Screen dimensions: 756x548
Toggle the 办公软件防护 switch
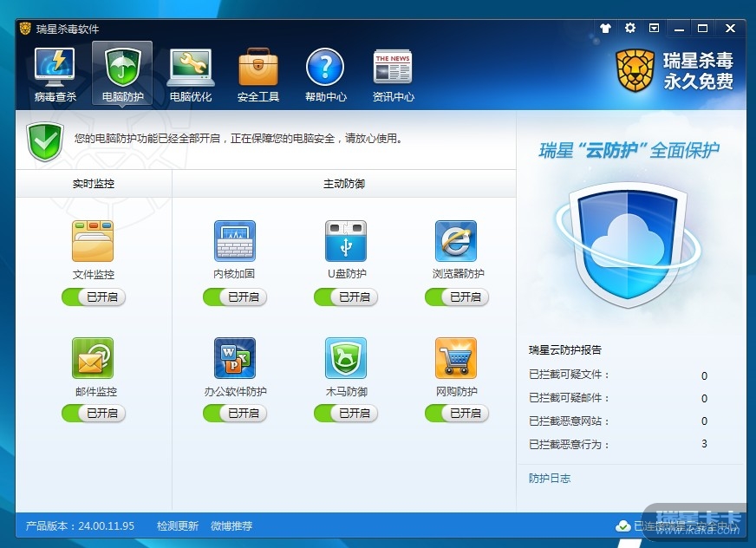(235, 413)
